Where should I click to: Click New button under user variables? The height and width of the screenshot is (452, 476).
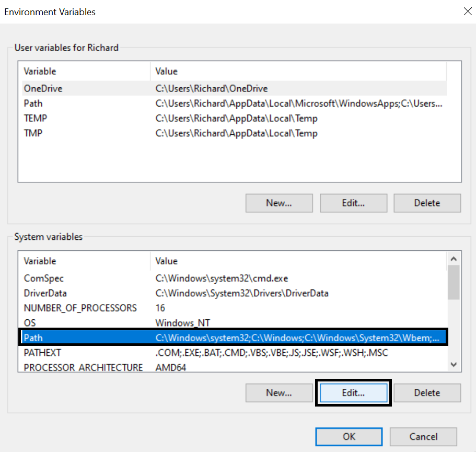(x=278, y=203)
